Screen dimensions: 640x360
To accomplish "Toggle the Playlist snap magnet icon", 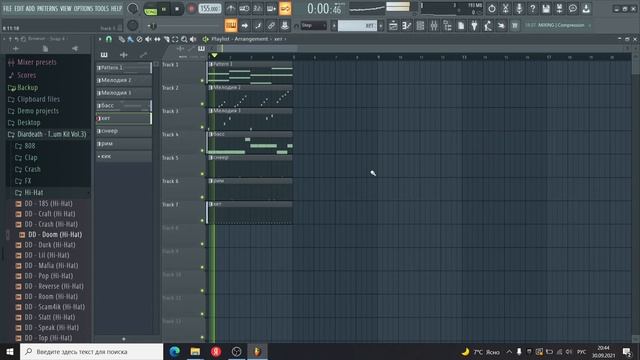I will (x=109, y=39).
